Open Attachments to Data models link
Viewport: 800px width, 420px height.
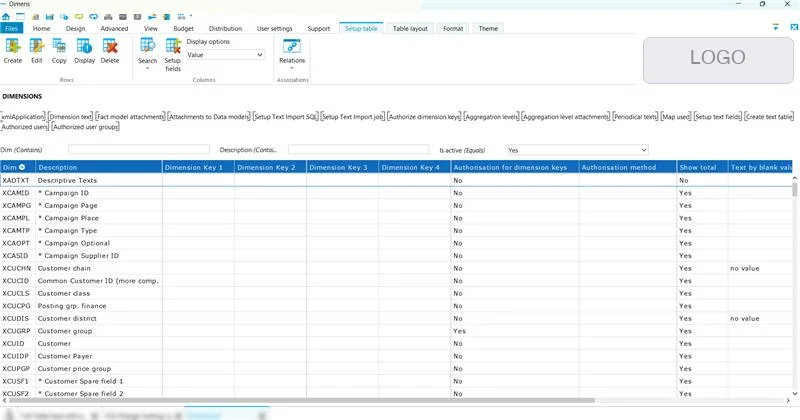[209, 116]
